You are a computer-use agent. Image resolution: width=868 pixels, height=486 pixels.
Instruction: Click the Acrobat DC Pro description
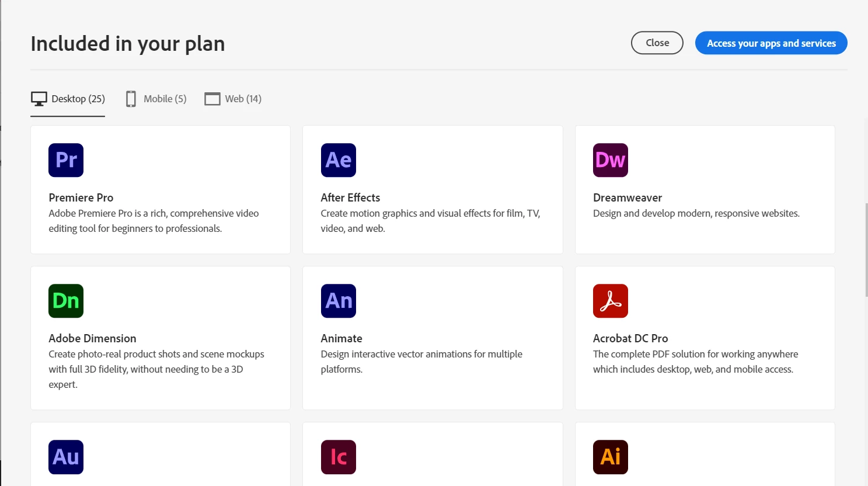695,362
